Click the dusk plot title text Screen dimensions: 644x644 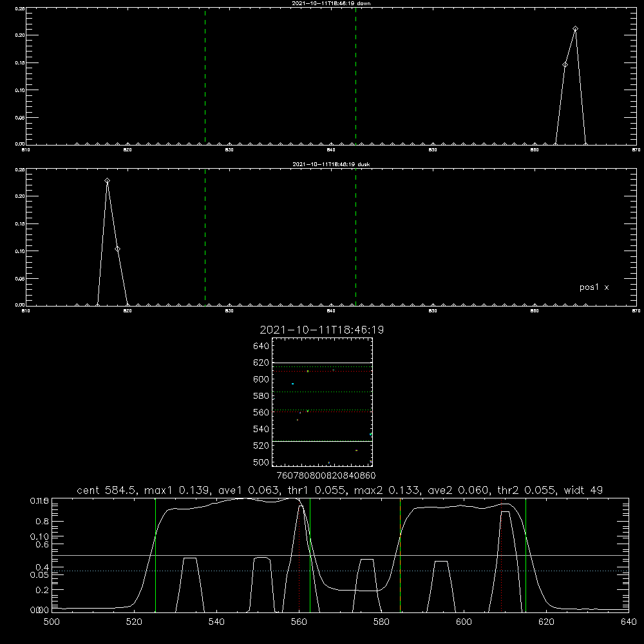click(x=331, y=164)
